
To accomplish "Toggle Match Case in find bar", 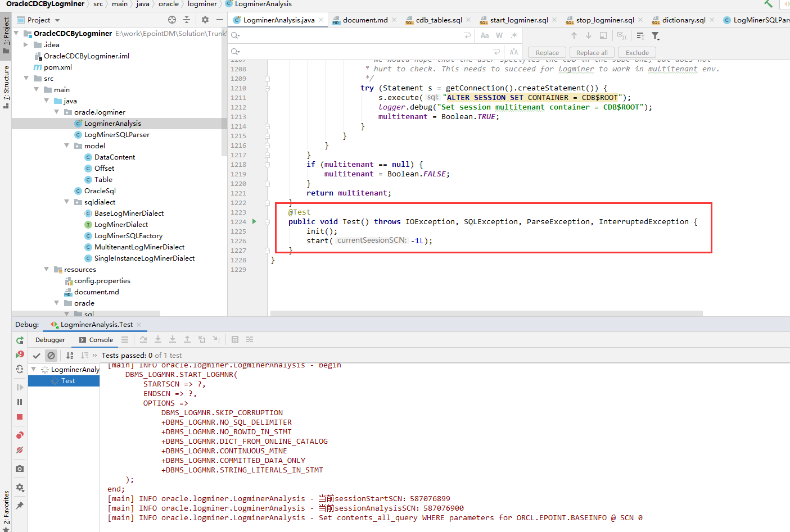I will click(x=485, y=35).
